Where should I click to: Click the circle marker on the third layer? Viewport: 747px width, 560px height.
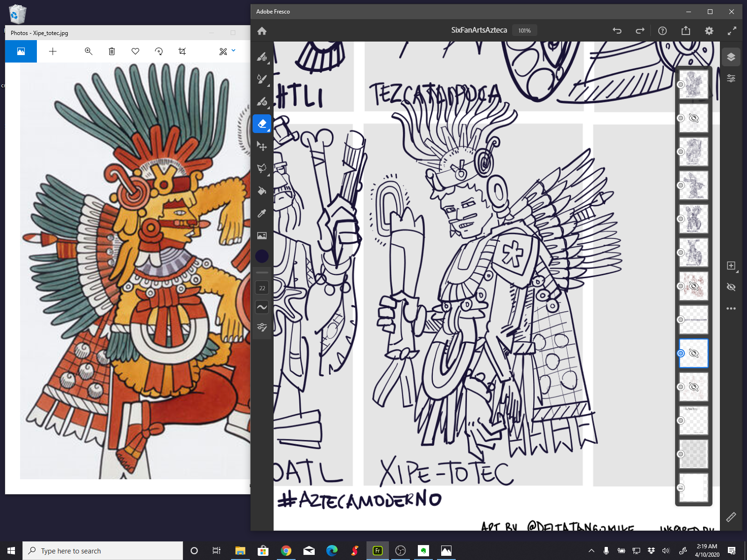pyautogui.click(x=681, y=152)
